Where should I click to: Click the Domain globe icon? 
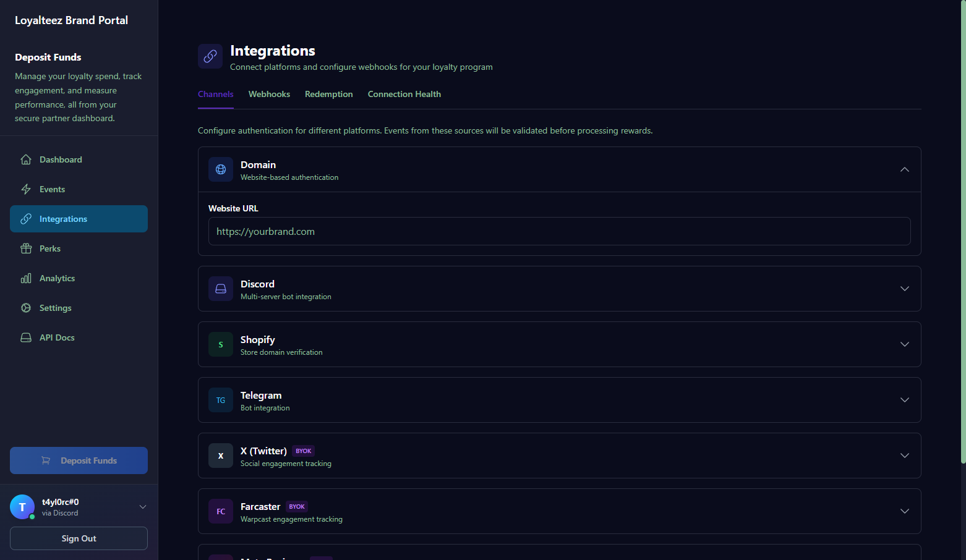pyautogui.click(x=221, y=169)
